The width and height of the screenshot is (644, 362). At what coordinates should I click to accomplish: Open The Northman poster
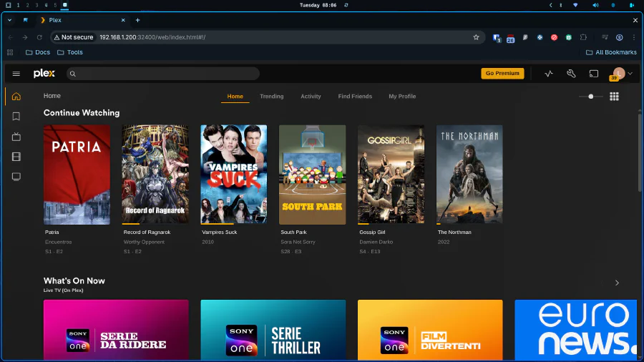[x=469, y=175]
